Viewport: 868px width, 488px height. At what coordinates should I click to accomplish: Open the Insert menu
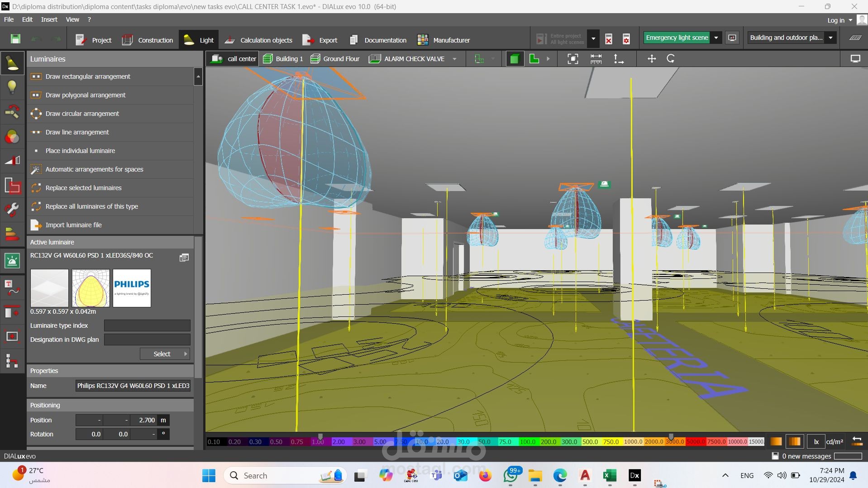tap(49, 19)
